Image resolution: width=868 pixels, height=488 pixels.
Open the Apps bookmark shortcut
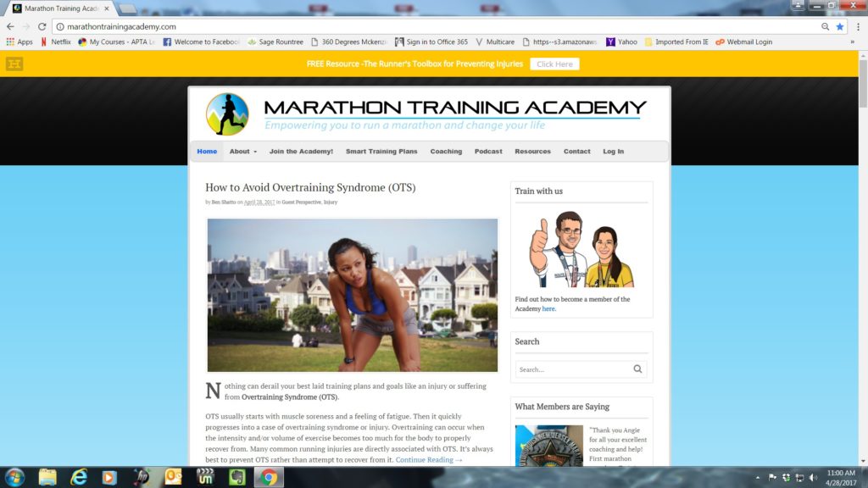pos(19,42)
